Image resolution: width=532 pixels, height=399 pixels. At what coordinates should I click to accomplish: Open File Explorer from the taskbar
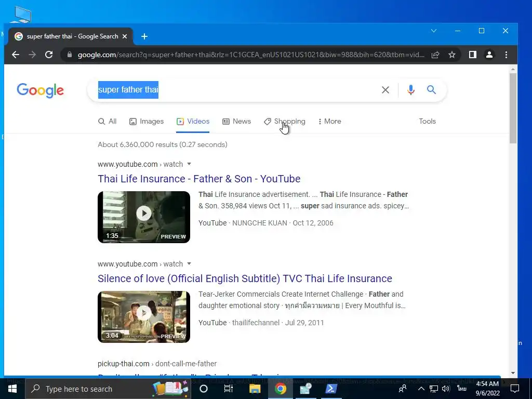pos(255,389)
